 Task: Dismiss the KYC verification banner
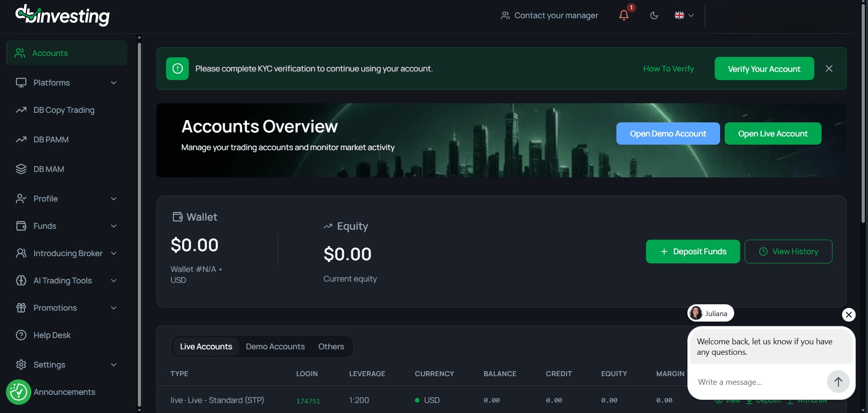[x=829, y=68]
